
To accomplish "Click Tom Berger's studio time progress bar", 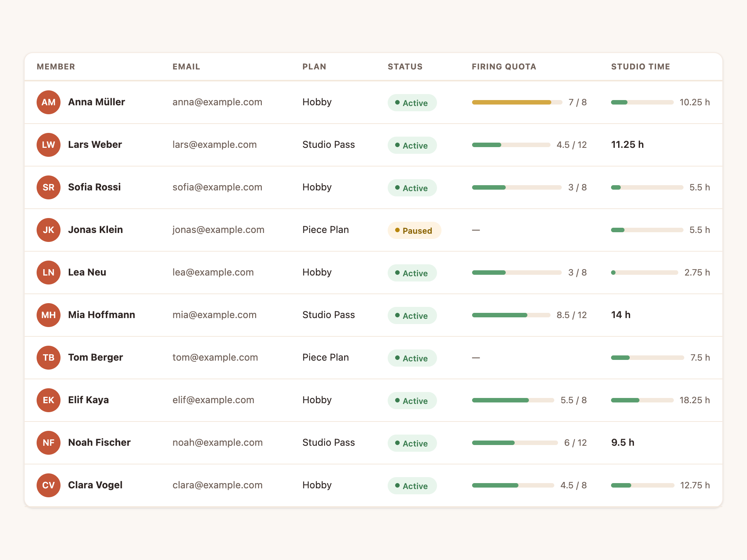I will coord(648,358).
